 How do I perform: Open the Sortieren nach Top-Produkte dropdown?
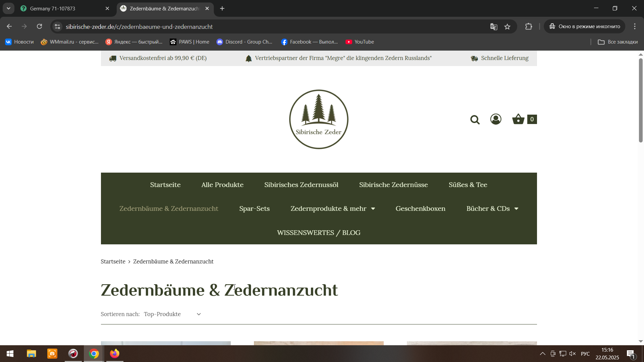[172, 314]
